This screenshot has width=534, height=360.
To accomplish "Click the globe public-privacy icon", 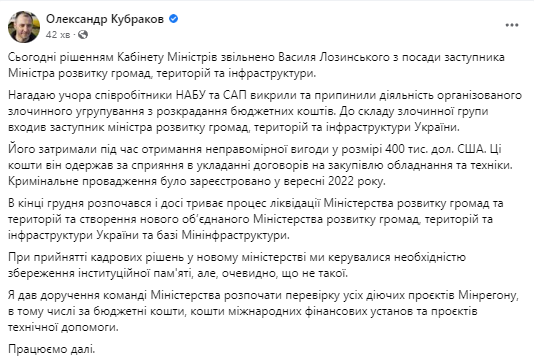I will coord(83,34).
